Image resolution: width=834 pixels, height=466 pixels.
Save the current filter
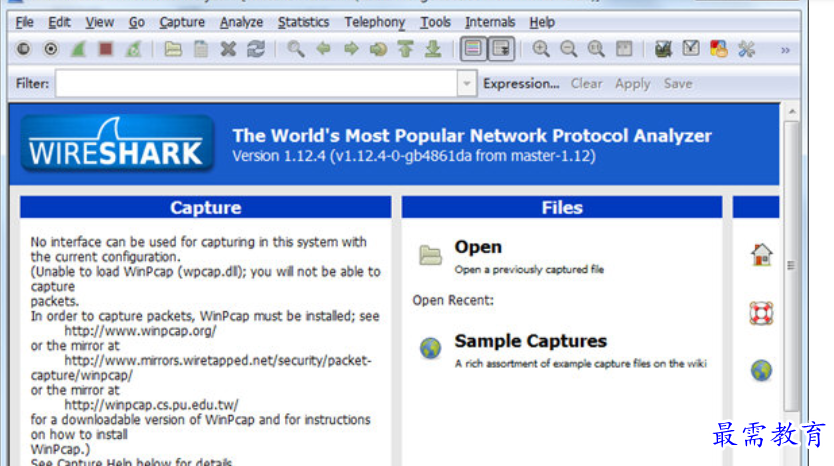pyautogui.click(x=678, y=84)
